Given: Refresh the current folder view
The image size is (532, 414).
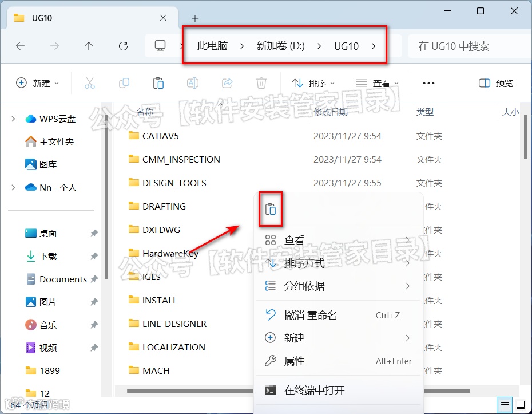Looking at the screenshot, I should pos(123,46).
